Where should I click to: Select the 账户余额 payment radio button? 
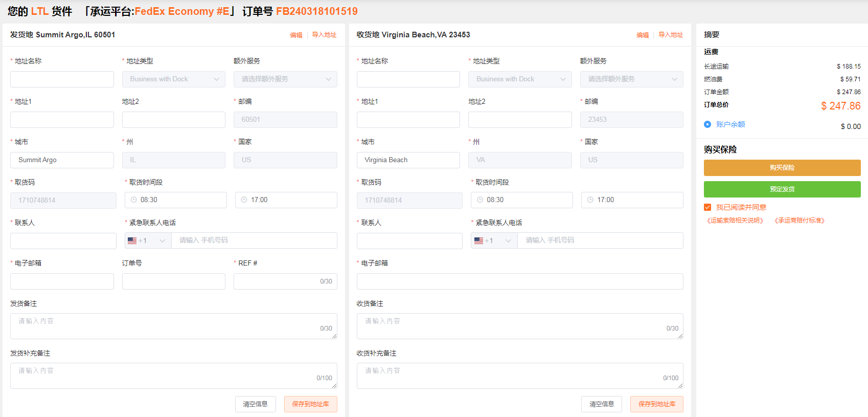pyautogui.click(x=707, y=124)
